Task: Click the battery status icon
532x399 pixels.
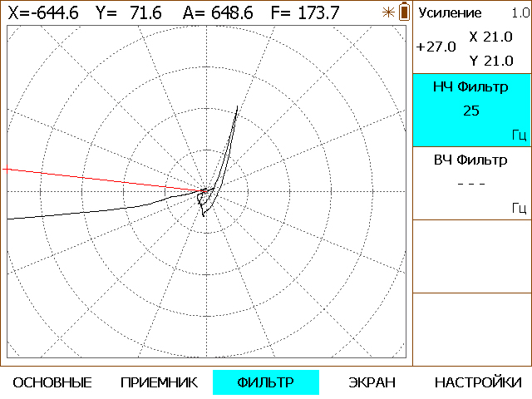Action: pyautogui.click(x=404, y=12)
